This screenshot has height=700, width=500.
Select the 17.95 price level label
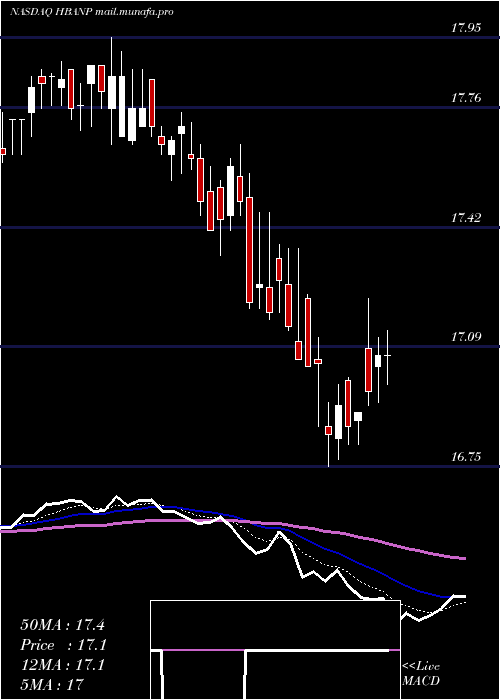click(466, 29)
